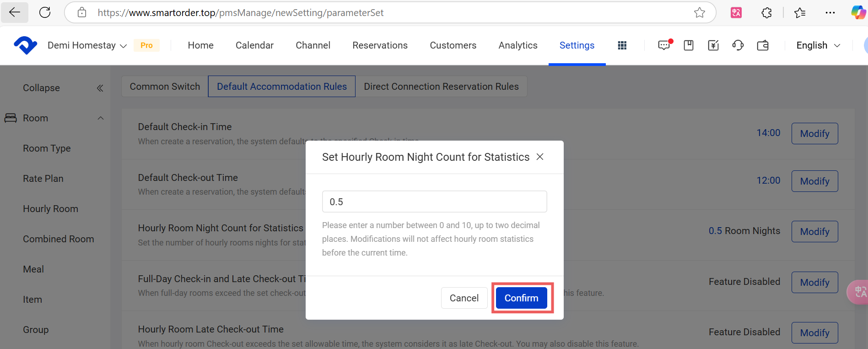Switch to Common Switch tab
868x349 pixels.
tap(165, 87)
